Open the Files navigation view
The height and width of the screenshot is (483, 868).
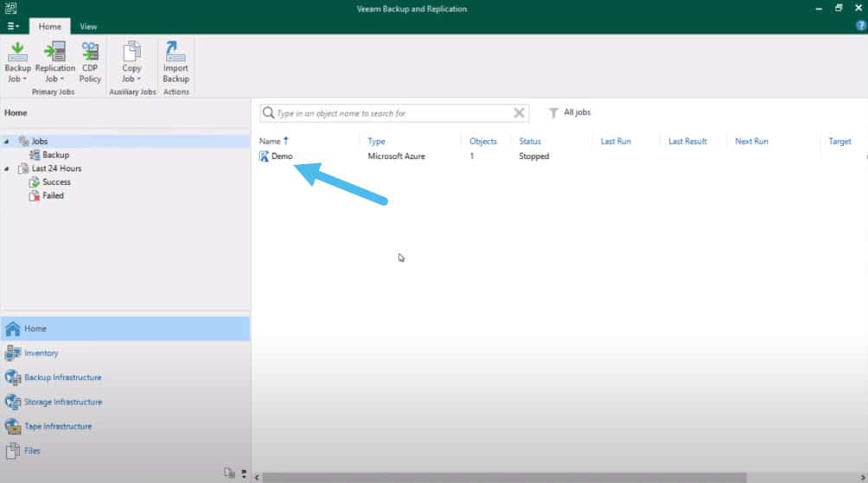(x=125, y=451)
